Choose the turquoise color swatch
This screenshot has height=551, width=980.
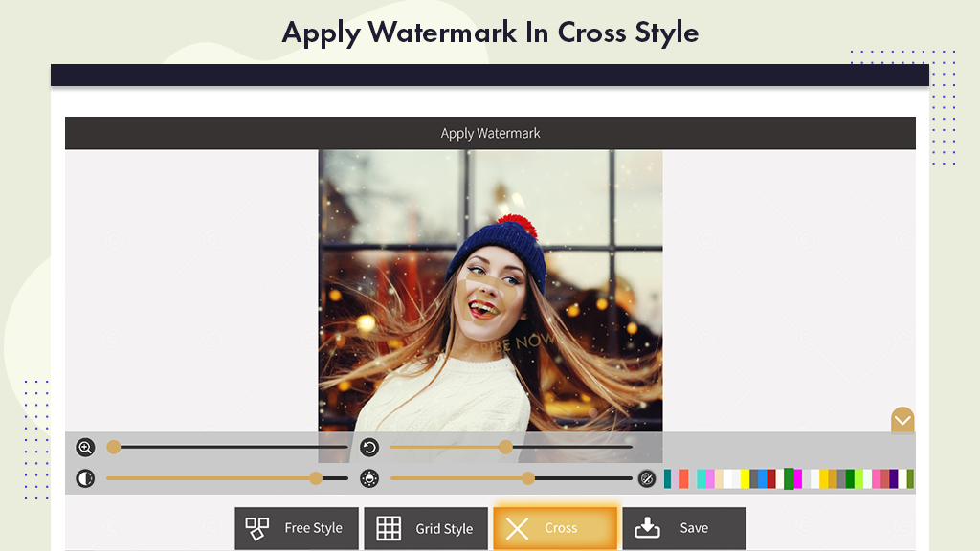pos(702,478)
